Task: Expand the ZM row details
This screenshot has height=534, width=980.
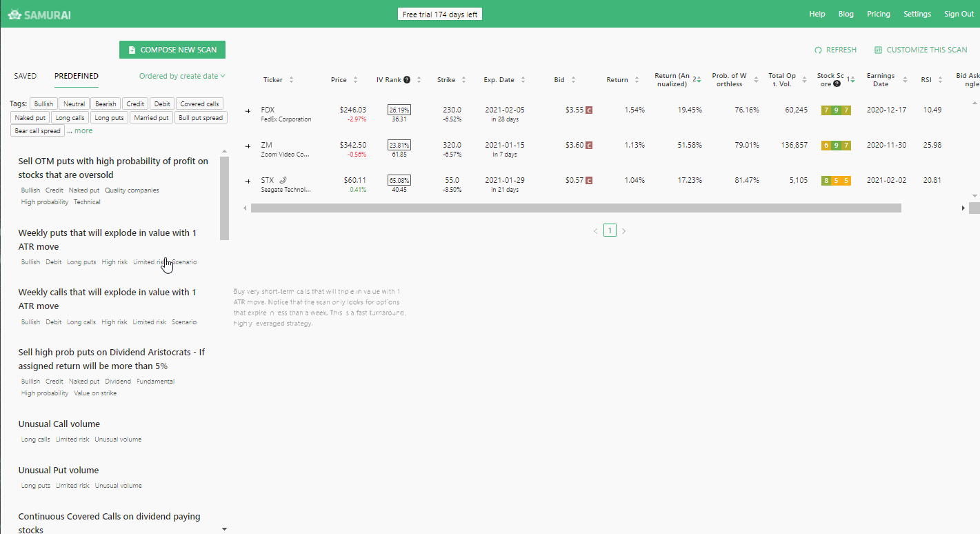Action: click(248, 146)
